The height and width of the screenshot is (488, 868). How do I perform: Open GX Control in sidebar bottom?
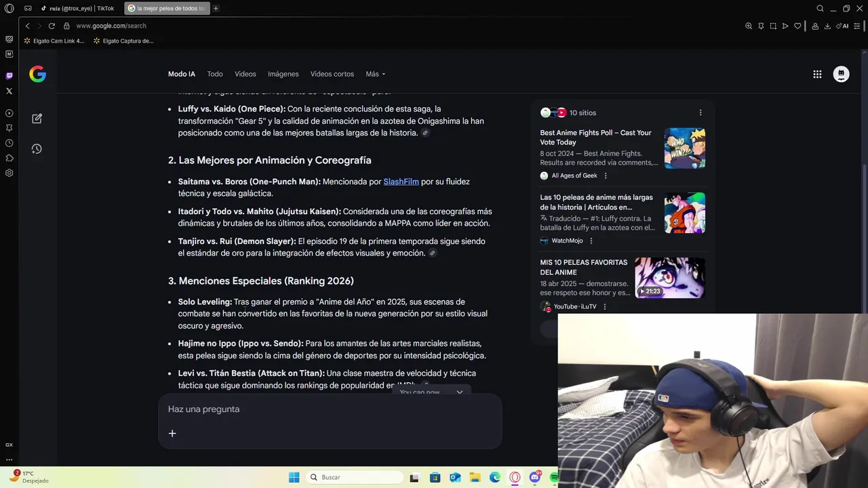(x=9, y=445)
